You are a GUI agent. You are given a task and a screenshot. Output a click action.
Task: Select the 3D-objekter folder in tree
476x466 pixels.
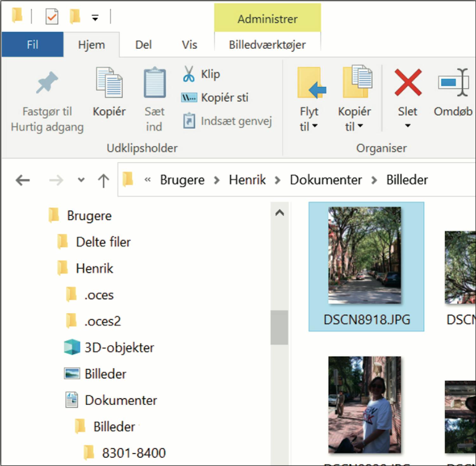[119, 348]
